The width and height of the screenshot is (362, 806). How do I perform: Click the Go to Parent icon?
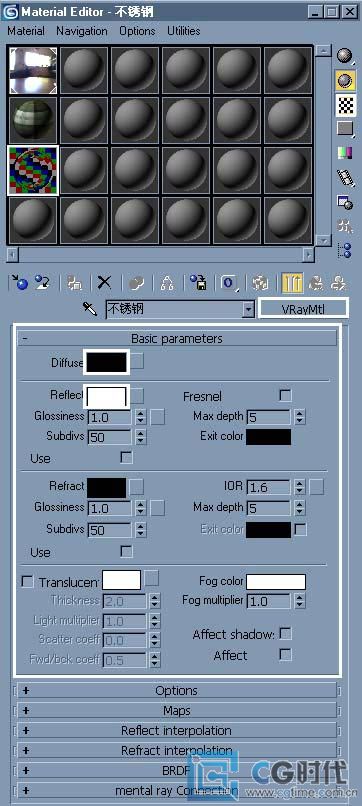315,283
